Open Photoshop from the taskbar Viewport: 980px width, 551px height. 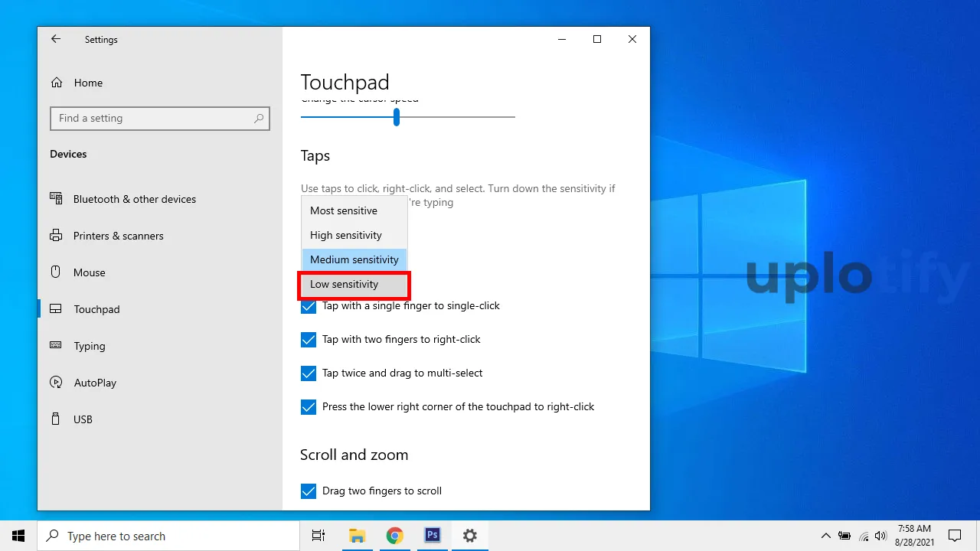(x=432, y=536)
